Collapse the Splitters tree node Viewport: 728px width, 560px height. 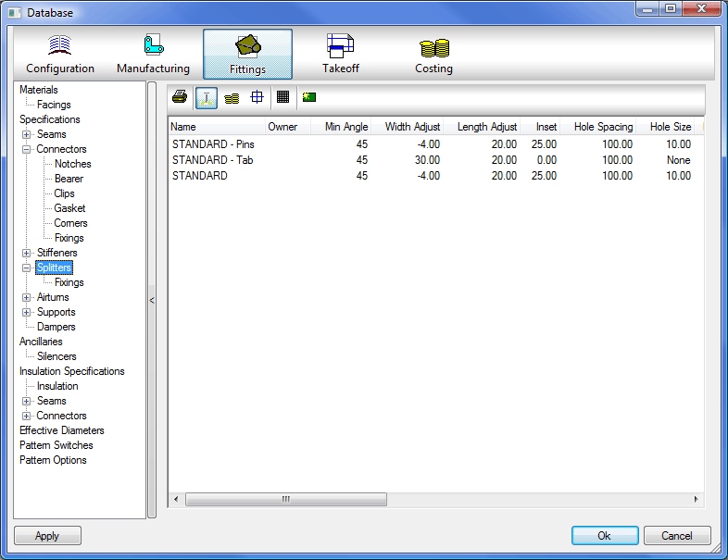pos(27,268)
